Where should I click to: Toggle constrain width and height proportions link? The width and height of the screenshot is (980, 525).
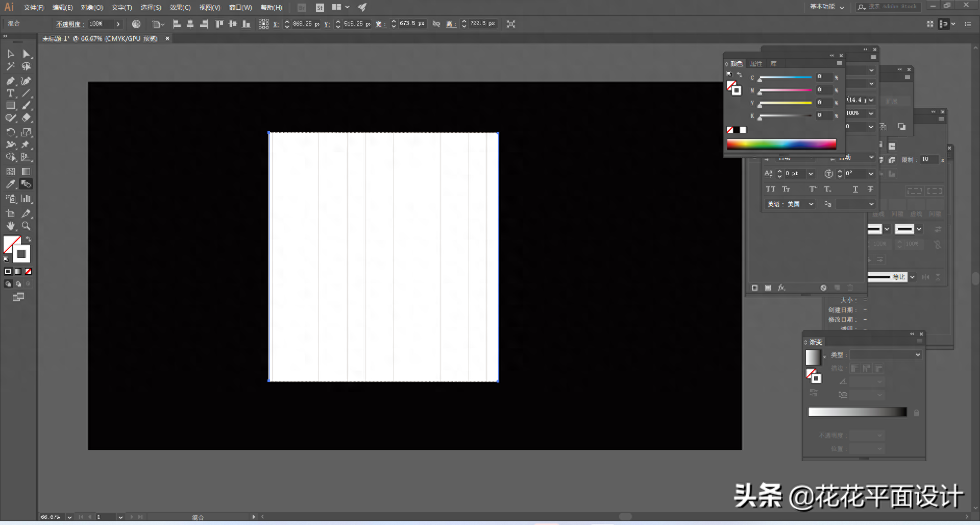coord(436,24)
